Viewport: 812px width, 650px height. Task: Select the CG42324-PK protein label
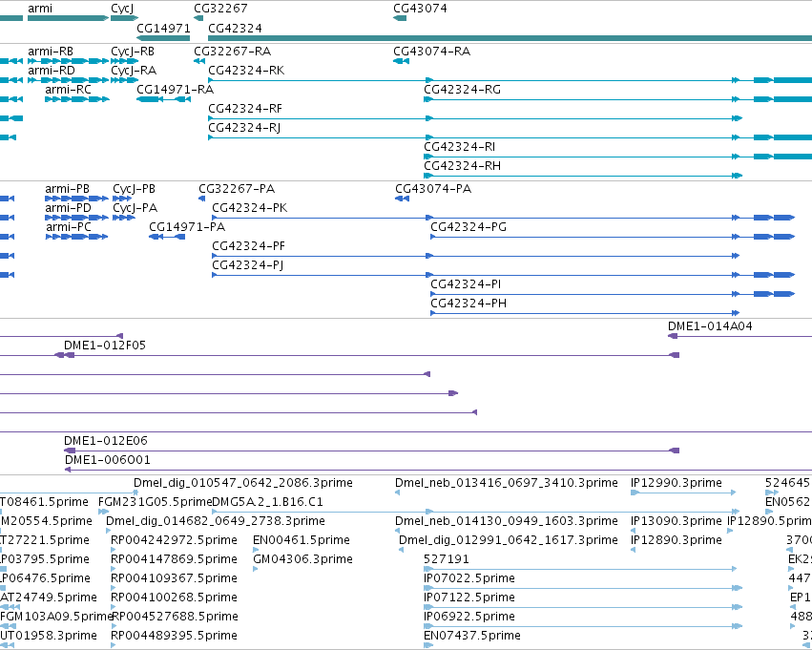click(250, 208)
